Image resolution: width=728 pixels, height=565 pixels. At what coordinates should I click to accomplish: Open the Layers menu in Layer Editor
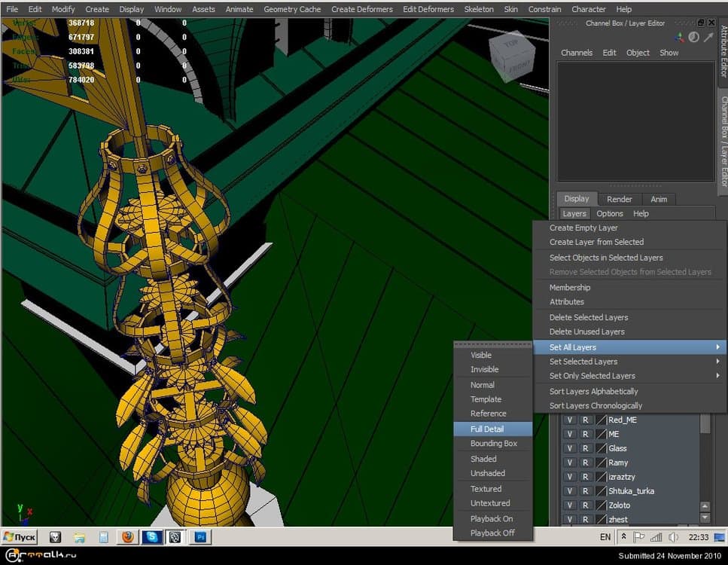coord(574,214)
